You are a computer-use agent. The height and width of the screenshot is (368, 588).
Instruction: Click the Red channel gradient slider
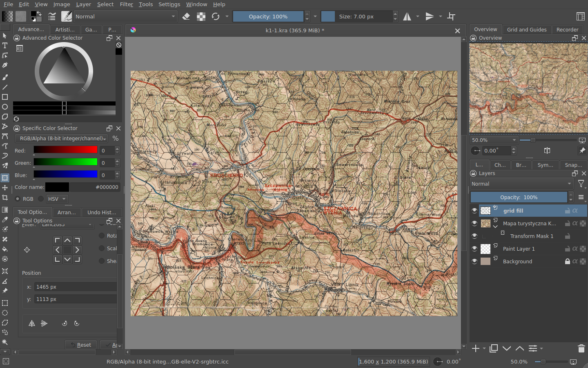[65, 150]
